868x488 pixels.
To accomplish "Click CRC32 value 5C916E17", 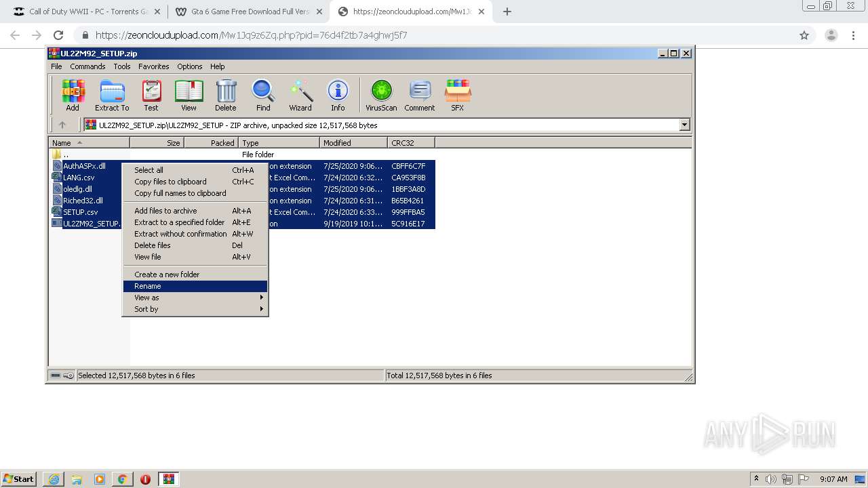I will click(x=408, y=224).
